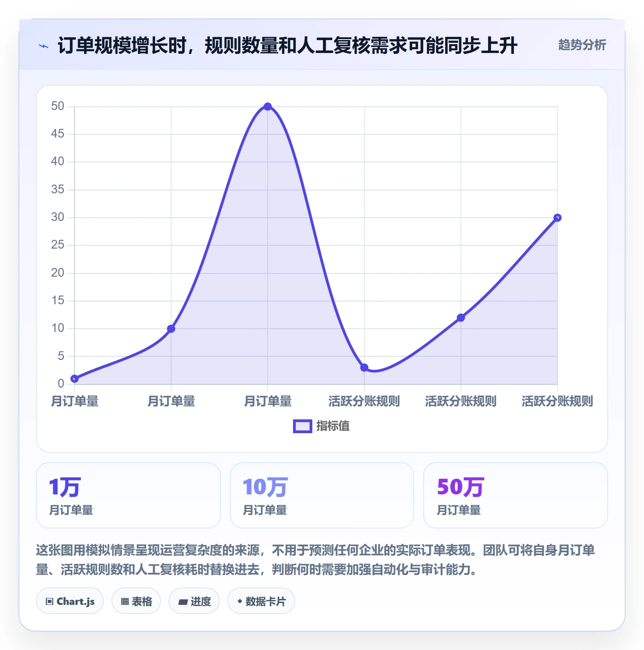The height and width of the screenshot is (650, 644).
Task: Click the lightning bolt icon beside the title
Action: [x=44, y=46]
